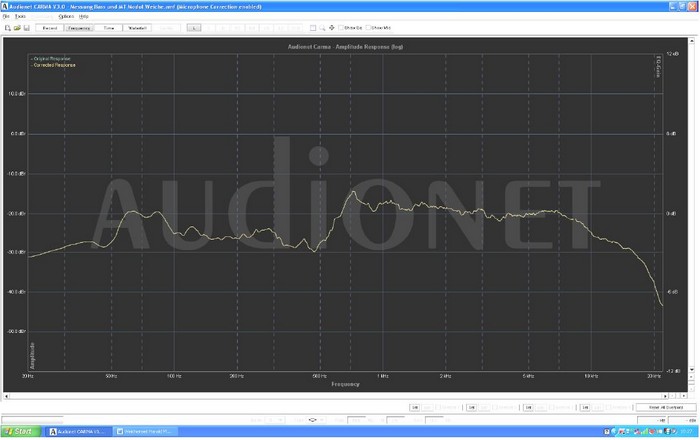Viewport: 700px width, 440px height.
Task: Click the Hz readout field
Action: [652, 420]
